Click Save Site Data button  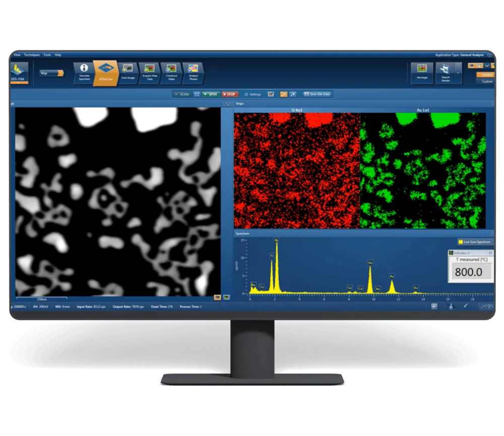tap(317, 94)
